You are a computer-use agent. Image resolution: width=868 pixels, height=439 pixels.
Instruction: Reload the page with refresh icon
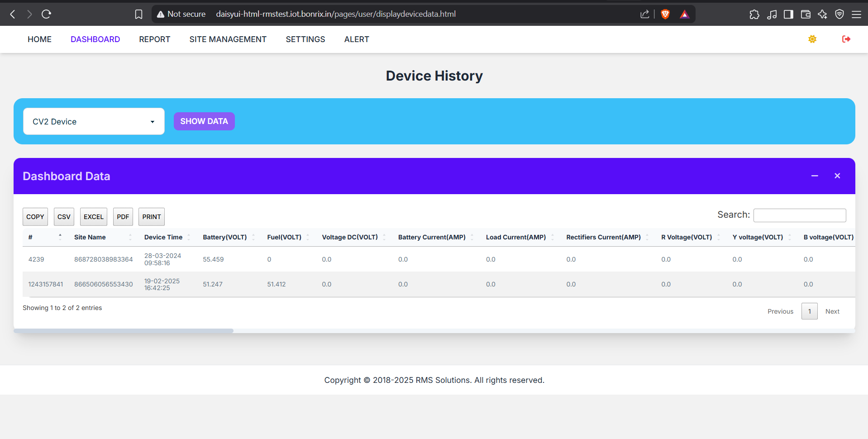46,14
